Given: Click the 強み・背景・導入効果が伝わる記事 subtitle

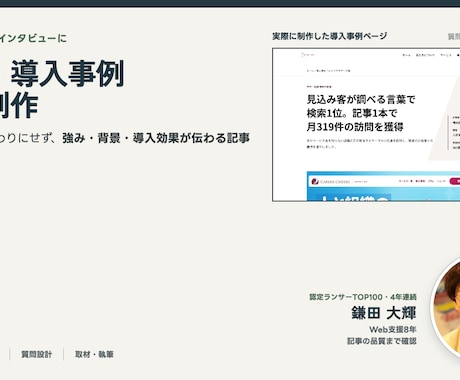Looking at the screenshot, I should point(156,138).
